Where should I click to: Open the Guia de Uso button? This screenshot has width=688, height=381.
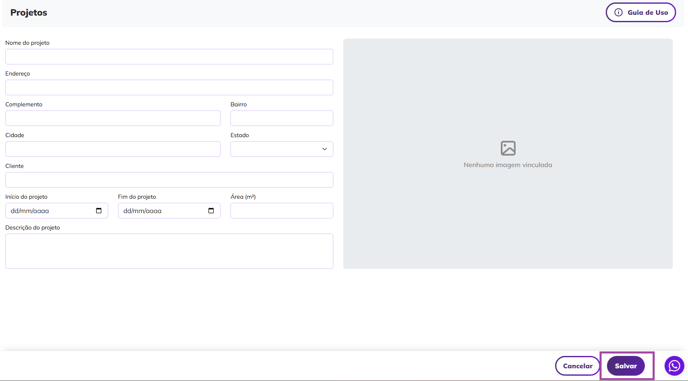(x=641, y=12)
